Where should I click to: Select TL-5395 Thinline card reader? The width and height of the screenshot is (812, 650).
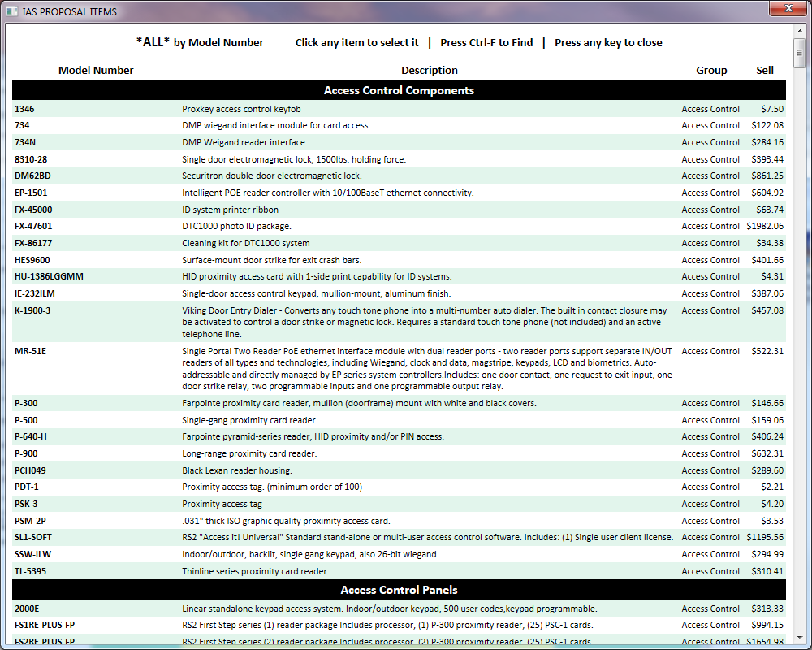399,571
